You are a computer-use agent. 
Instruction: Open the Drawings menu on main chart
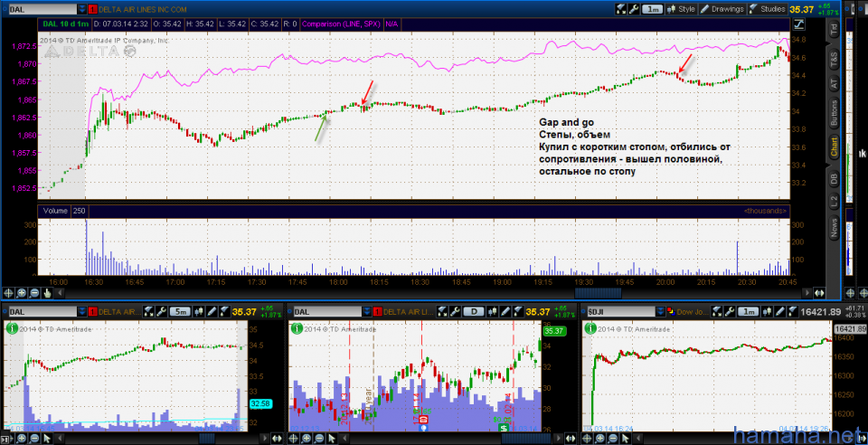[722, 9]
